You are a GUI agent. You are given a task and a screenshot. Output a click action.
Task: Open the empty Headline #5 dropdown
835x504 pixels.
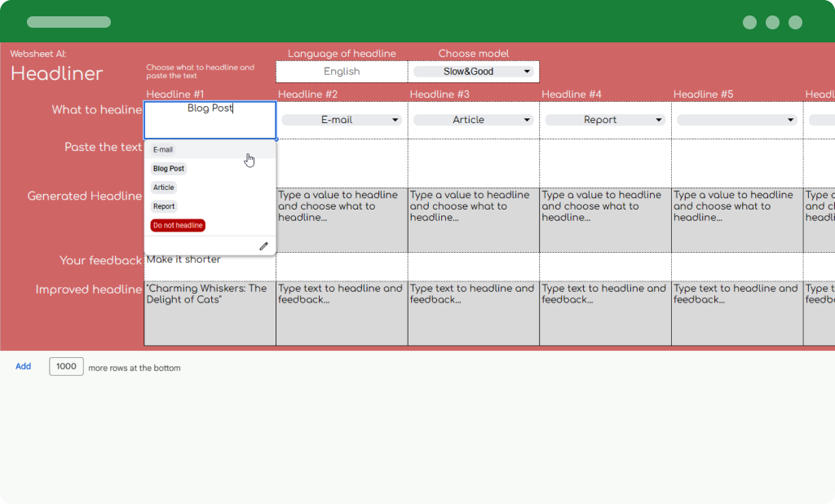tap(737, 120)
